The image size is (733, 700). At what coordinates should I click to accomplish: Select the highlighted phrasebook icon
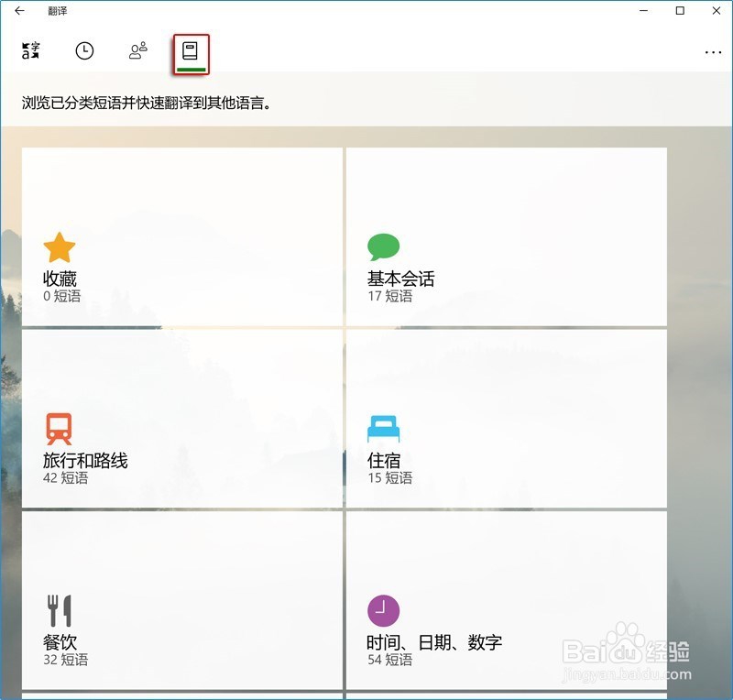(191, 51)
